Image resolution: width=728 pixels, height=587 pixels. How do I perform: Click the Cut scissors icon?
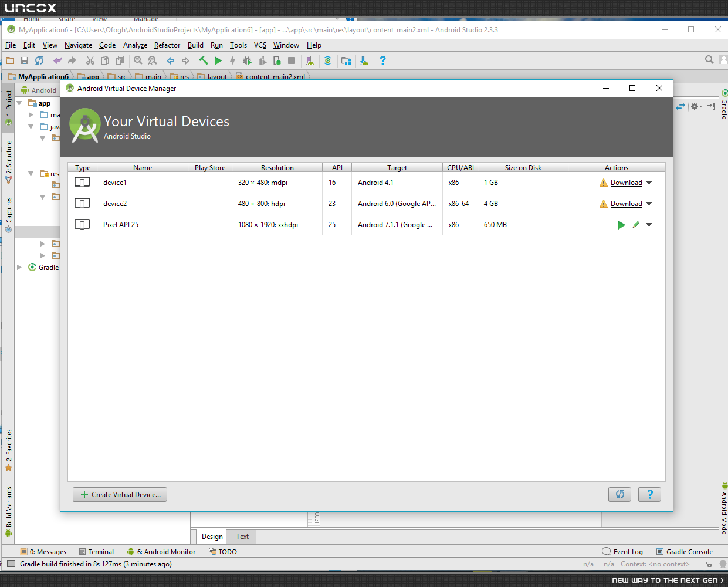click(90, 60)
